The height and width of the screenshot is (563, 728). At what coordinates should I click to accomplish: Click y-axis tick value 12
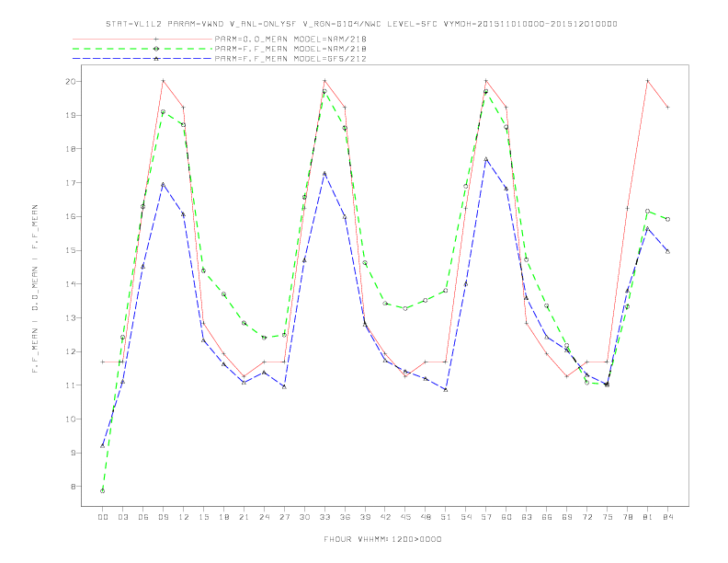71,351
